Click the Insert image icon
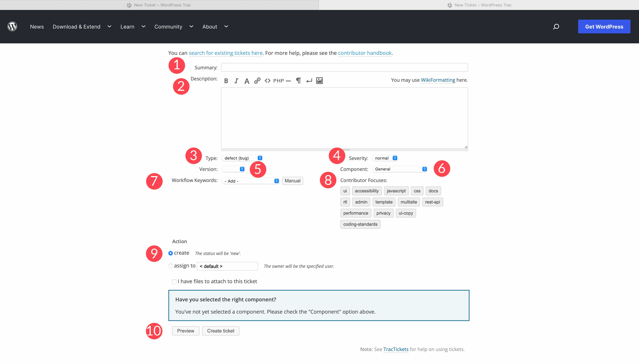 [x=319, y=81]
